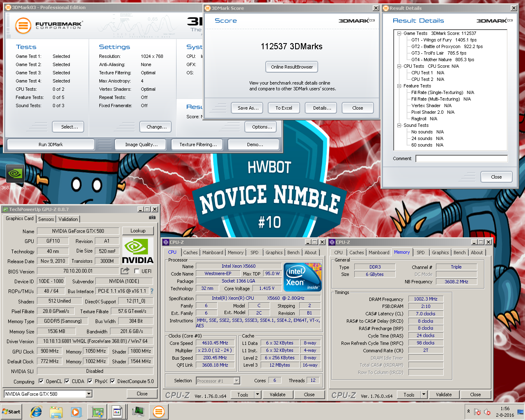Image resolution: width=525 pixels, height=420 pixels.
Task: Switch to CPU-Z via its taskbar icon
Action: pos(117,412)
